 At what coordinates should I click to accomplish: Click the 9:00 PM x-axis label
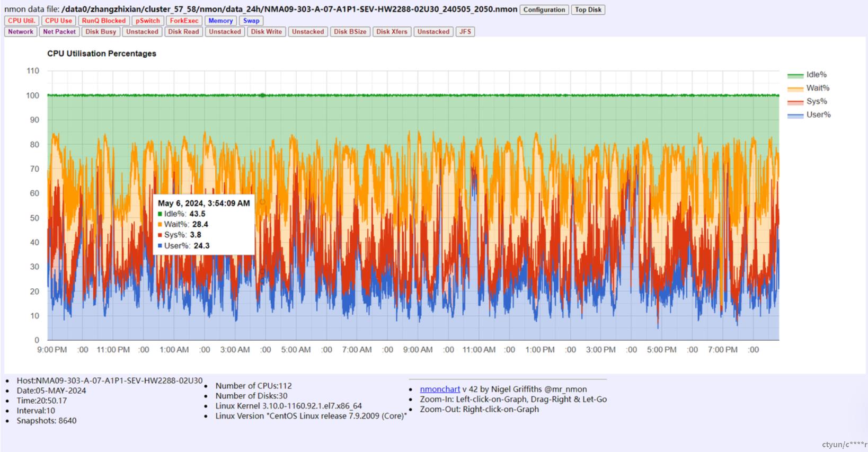click(x=52, y=350)
